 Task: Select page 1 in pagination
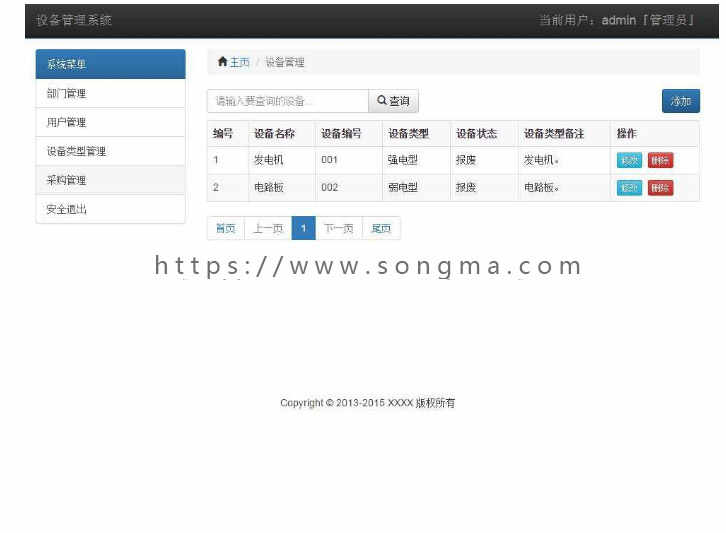tap(304, 228)
